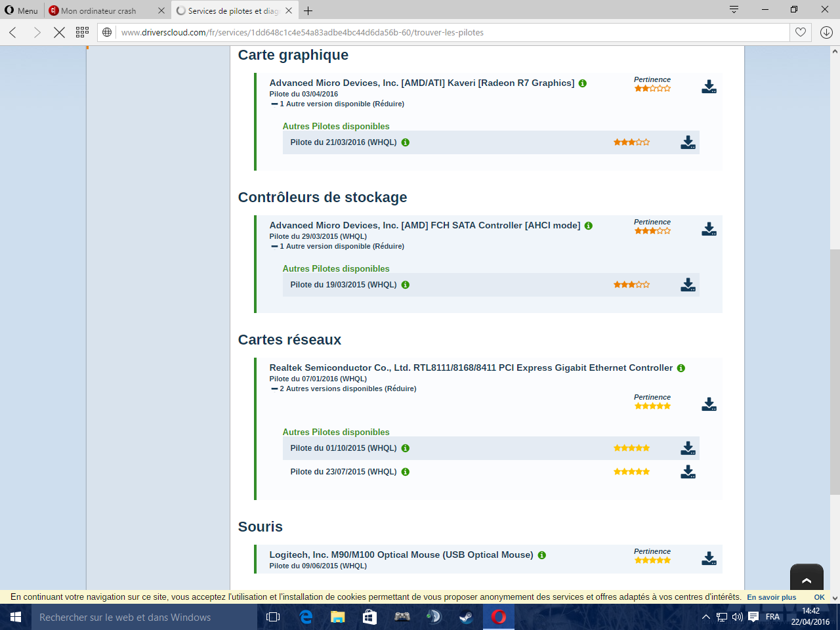The width and height of the screenshot is (840, 630).
Task: Open info for Realtek Ethernet Controller
Action: (x=681, y=368)
